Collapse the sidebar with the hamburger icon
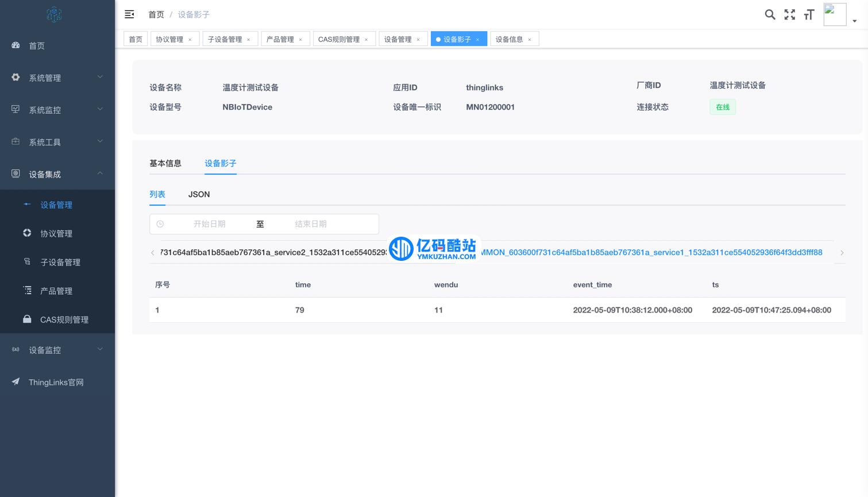Screen dimensions: 868x497 129,14
